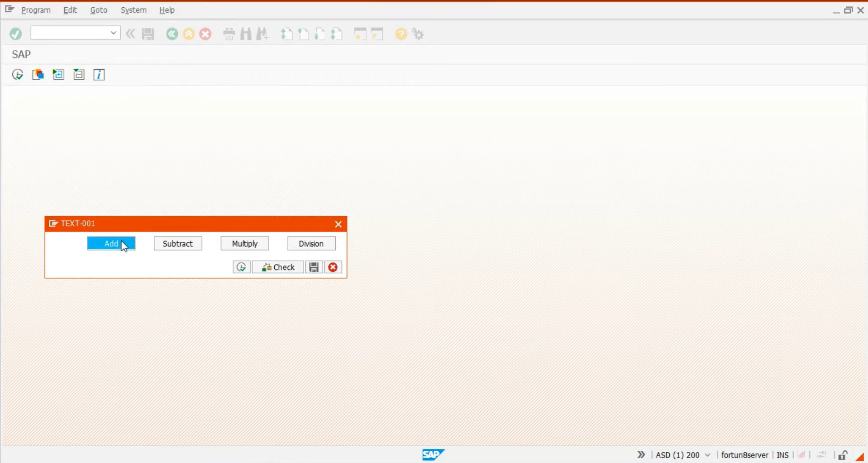Click the green Enter checkmark icon
This screenshot has height=463, width=868.
(x=16, y=34)
